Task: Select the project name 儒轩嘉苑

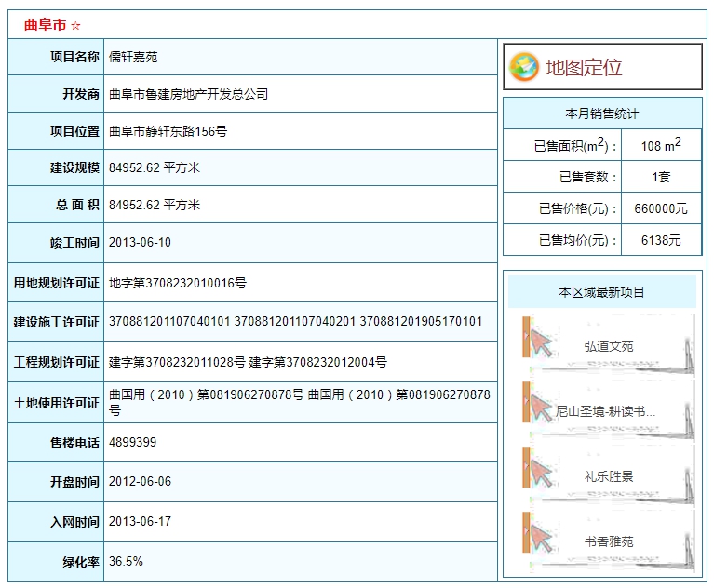Action: point(133,57)
